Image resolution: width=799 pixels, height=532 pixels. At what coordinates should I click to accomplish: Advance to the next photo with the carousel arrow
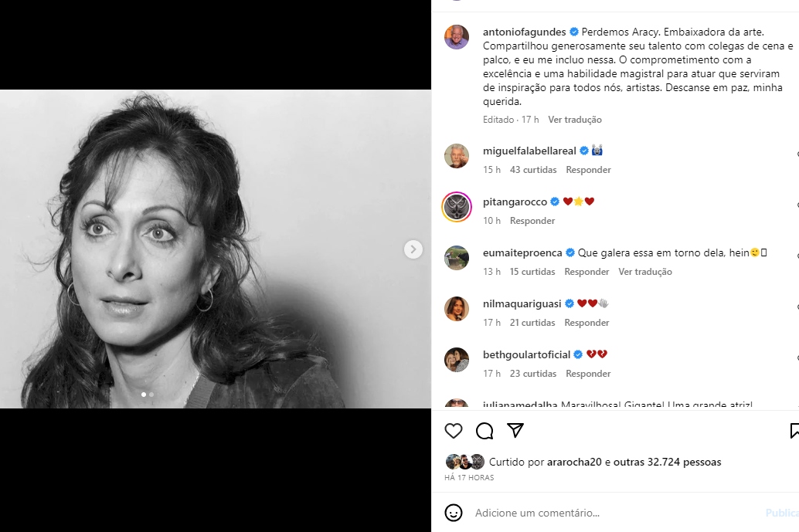(x=413, y=249)
